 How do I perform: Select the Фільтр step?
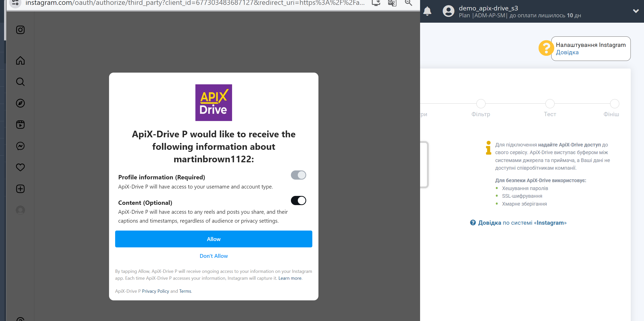click(x=481, y=114)
